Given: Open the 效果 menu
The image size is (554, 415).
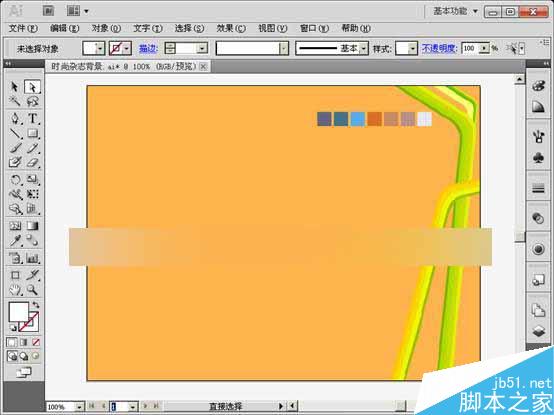Looking at the screenshot, I should tap(231, 28).
